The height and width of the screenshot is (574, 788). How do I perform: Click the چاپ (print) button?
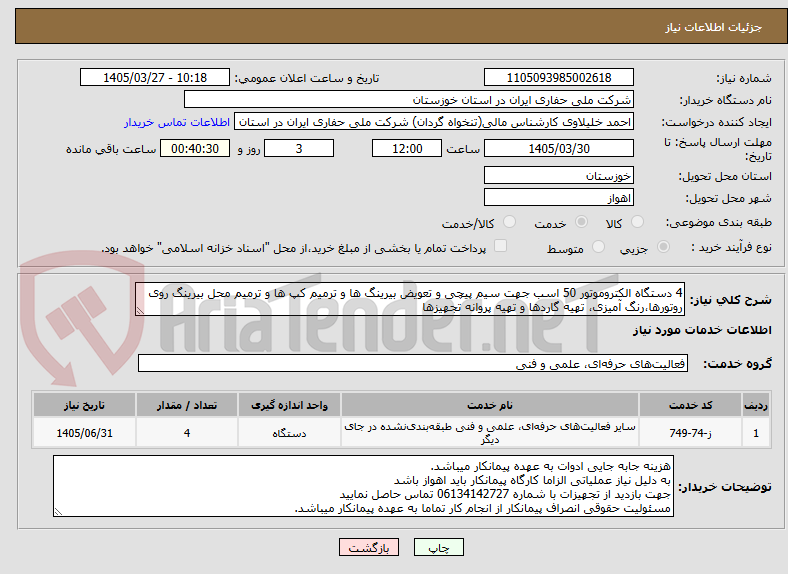(438, 547)
